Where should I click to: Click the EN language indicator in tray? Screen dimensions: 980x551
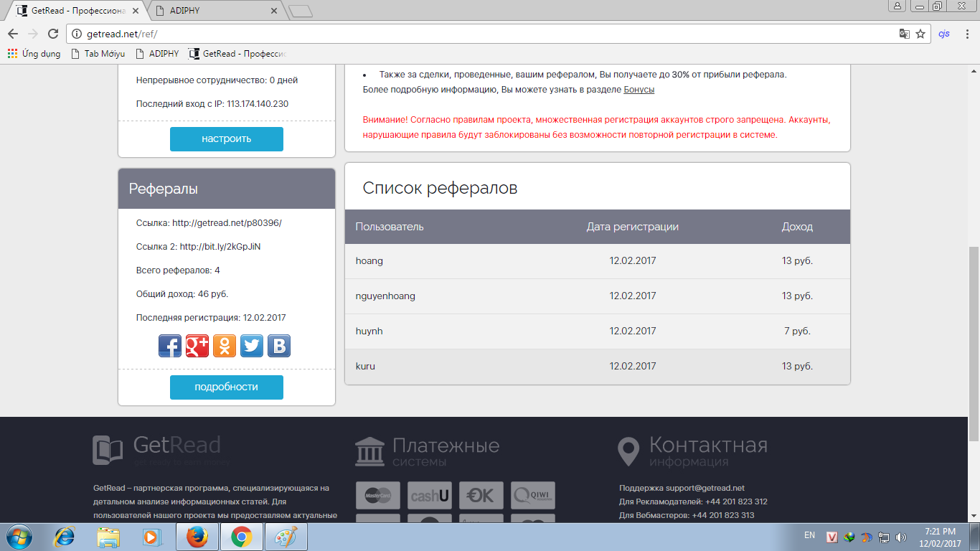(809, 535)
